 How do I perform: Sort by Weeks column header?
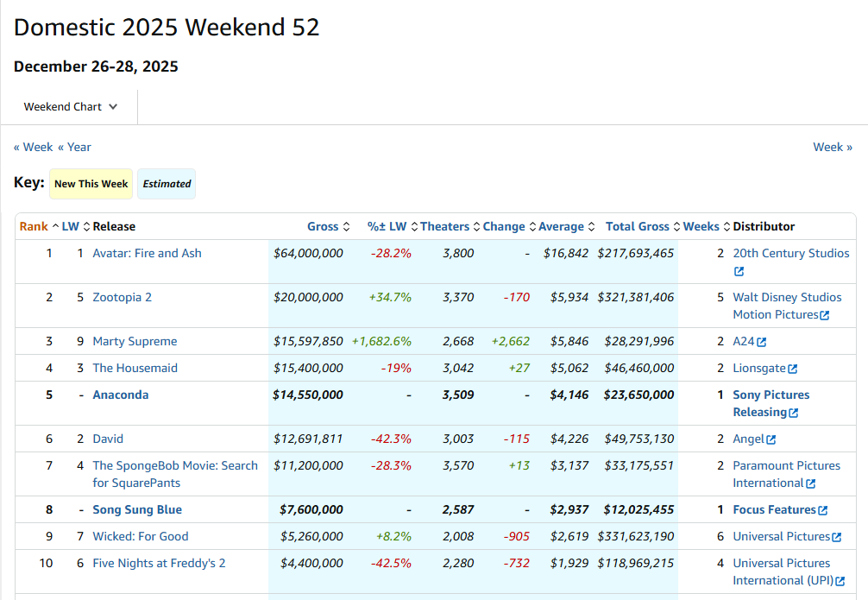point(701,226)
